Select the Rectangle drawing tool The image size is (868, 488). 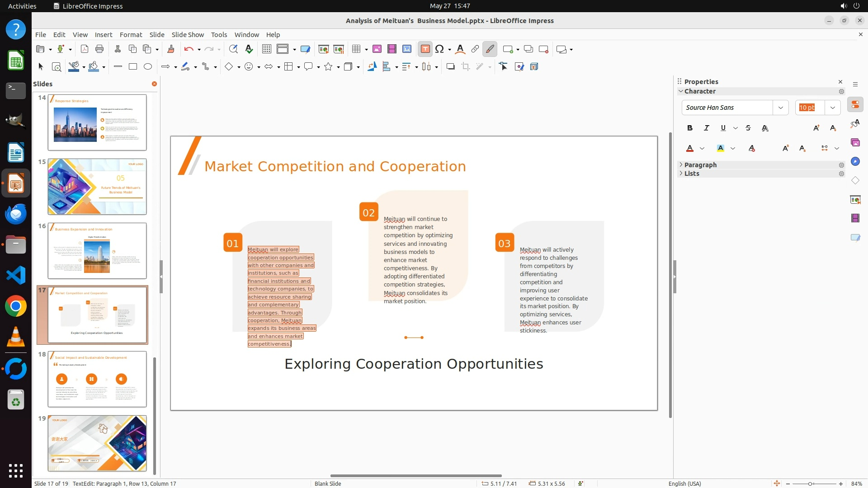132,66
